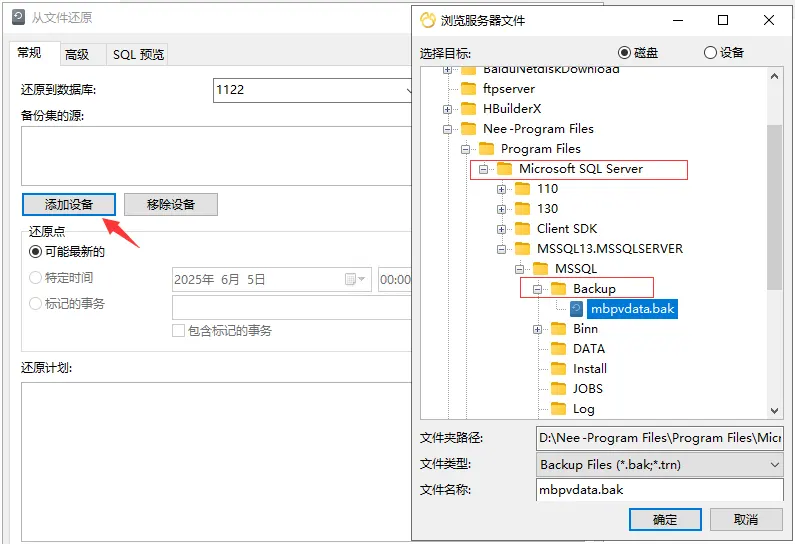This screenshot has height=544, width=795.
Task: Expand the Binn tree node
Action: coord(537,330)
